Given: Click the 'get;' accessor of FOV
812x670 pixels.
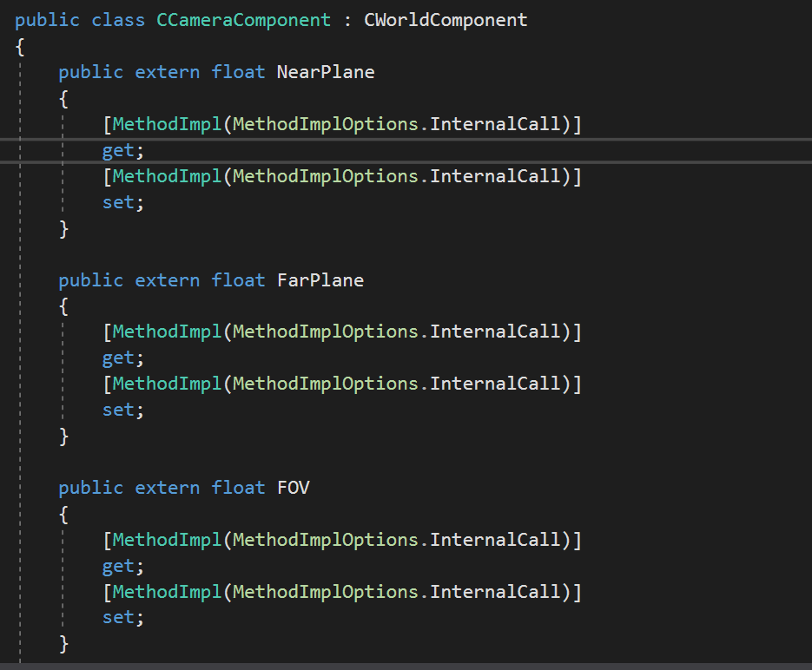Looking at the screenshot, I should click(122, 567).
